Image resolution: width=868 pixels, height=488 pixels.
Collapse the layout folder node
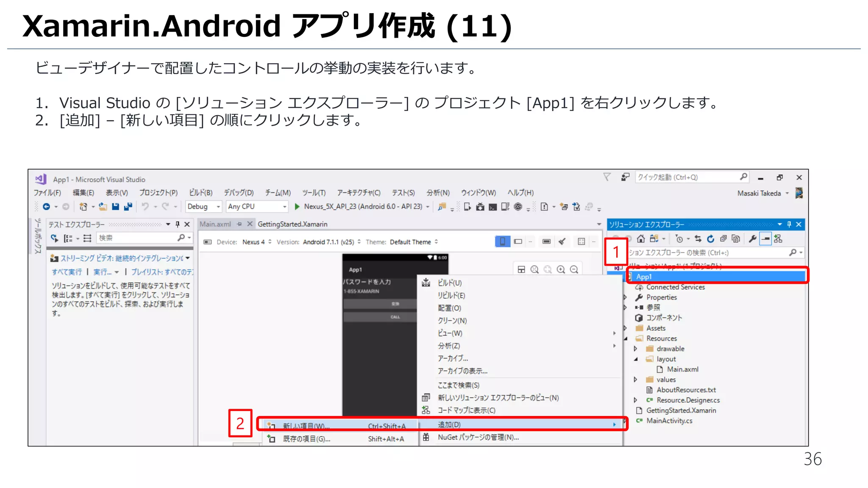pyautogui.click(x=635, y=359)
